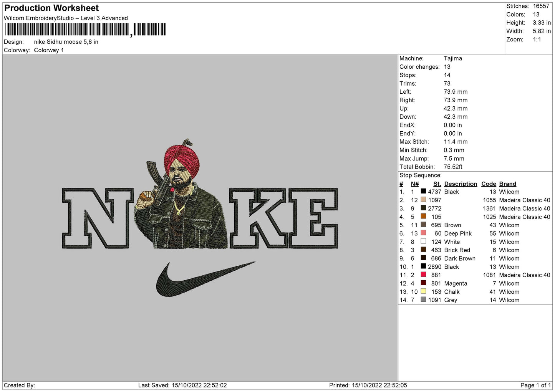
Task: Click the black swatch in stop 1
Action: tap(423, 191)
